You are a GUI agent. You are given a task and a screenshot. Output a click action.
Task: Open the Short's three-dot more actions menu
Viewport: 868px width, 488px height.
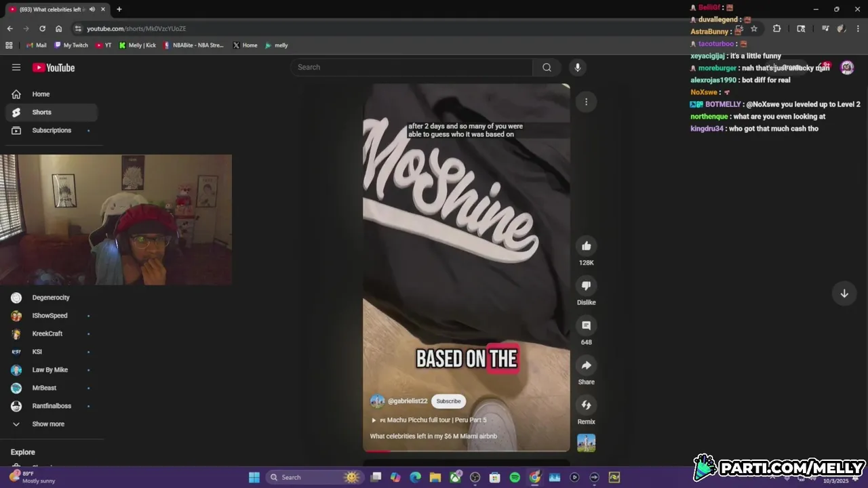click(x=586, y=102)
